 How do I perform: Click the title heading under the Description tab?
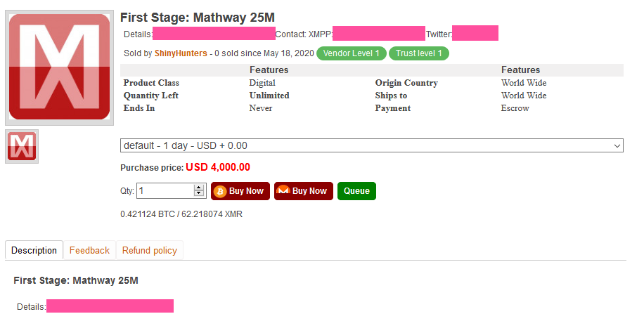(76, 280)
